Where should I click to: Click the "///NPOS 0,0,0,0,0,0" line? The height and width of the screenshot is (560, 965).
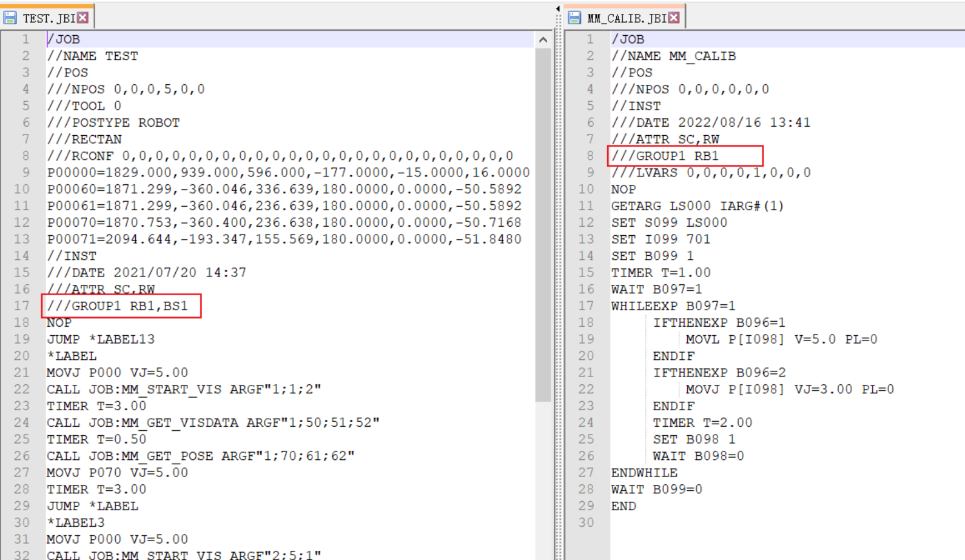690,90
